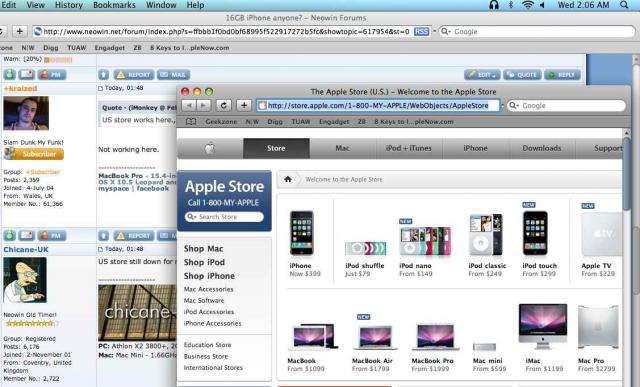The height and width of the screenshot is (387, 640).
Task: Go forward in Apple Store window
Action: 203,105
